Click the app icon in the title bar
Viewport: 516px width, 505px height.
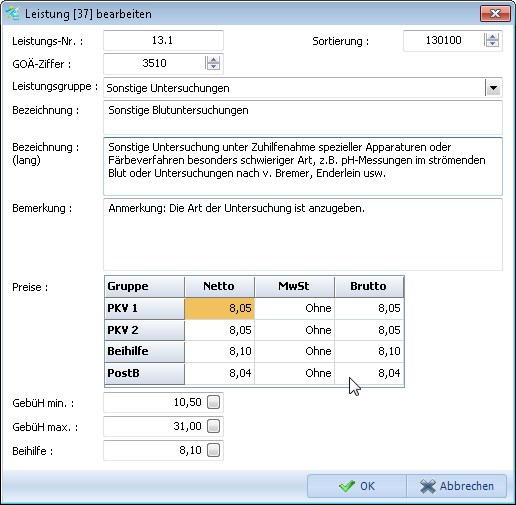click(13, 14)
